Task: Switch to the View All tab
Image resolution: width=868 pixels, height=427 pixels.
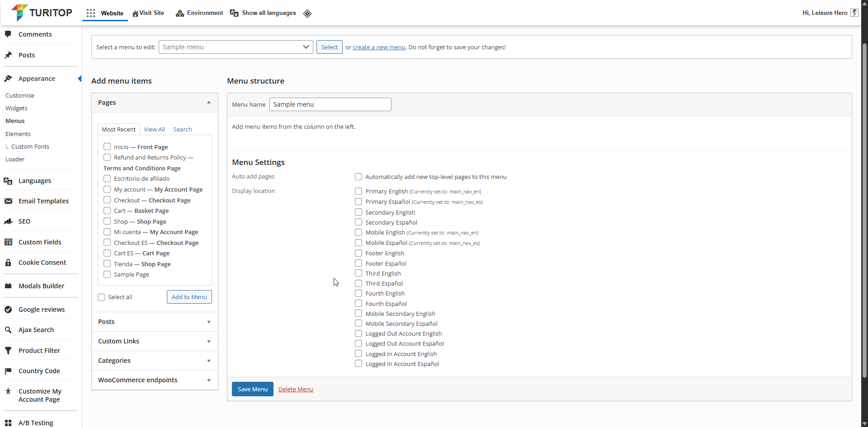Action: coord(154,129)
